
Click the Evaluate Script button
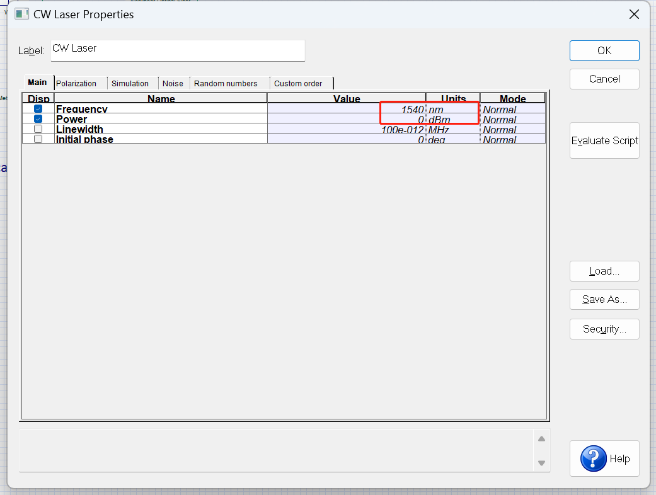coord(604,140)
